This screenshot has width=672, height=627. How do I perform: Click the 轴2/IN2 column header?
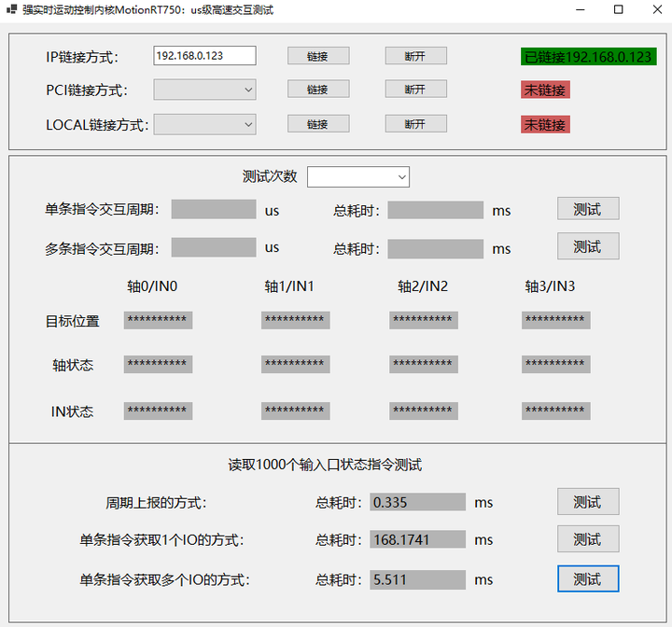pos(423,286)
